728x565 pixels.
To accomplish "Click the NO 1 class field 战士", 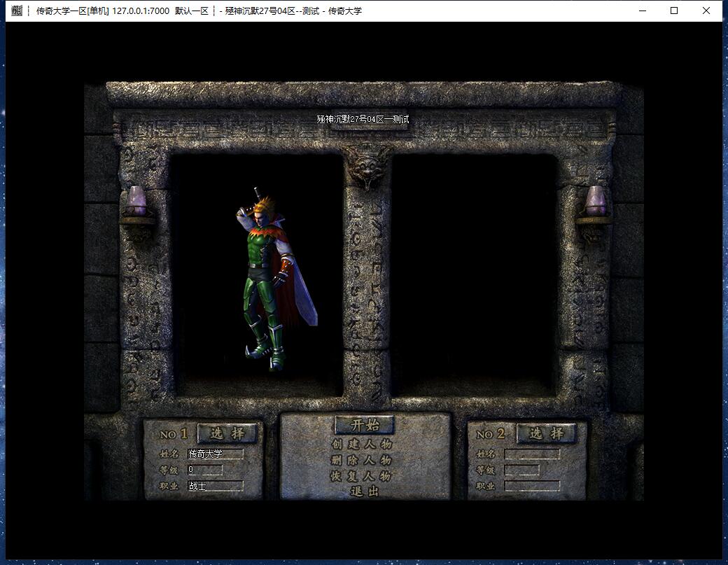I will [x=216, y=486].
